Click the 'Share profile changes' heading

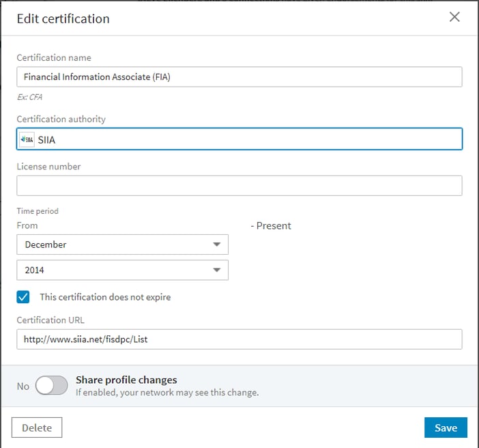tap(126, 380)
